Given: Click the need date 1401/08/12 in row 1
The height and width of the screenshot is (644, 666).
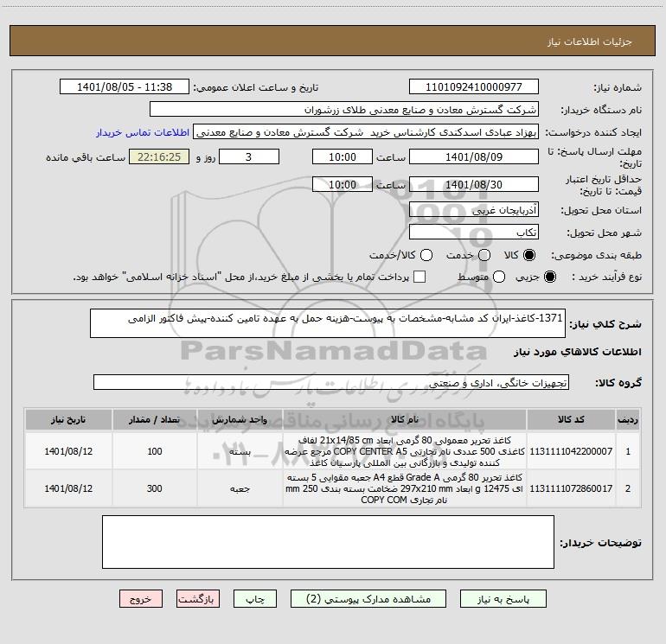Looking at the screenshot, I should coord(68,451).
